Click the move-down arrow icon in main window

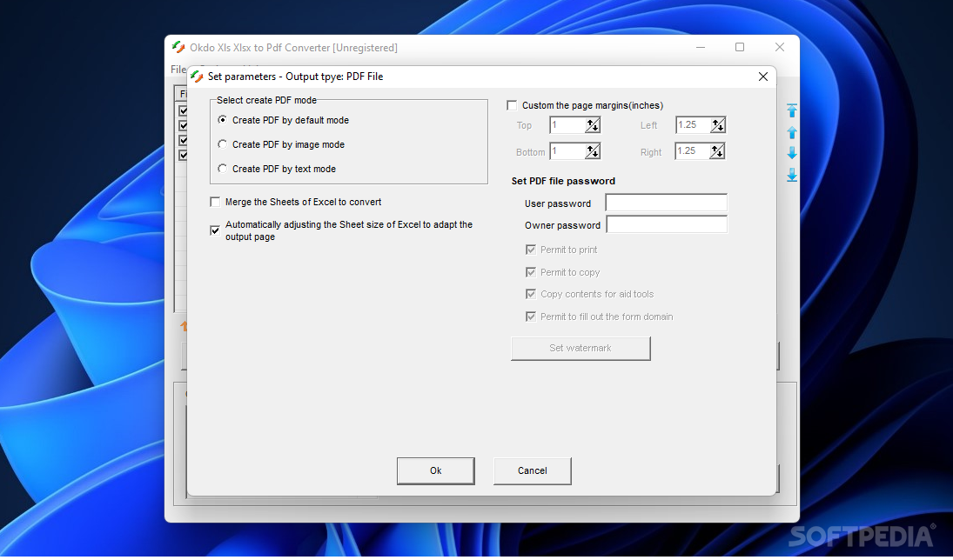point(791,153)
